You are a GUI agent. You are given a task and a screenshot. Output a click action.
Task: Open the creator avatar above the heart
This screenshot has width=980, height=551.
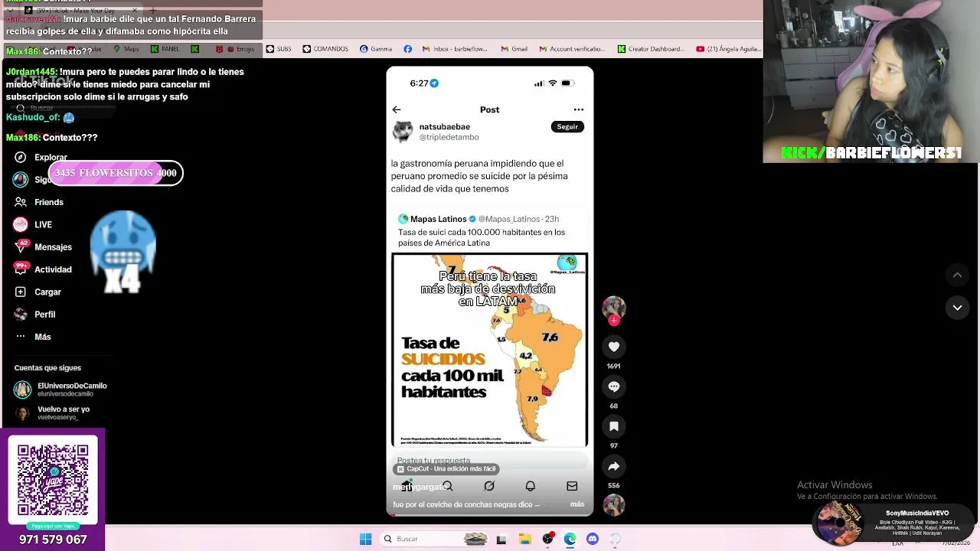coord(613,308)
